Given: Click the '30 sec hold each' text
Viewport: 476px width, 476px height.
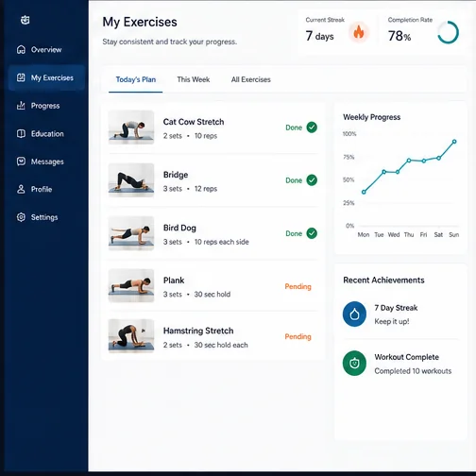Looking at the screenshot, I should point(221,345).
